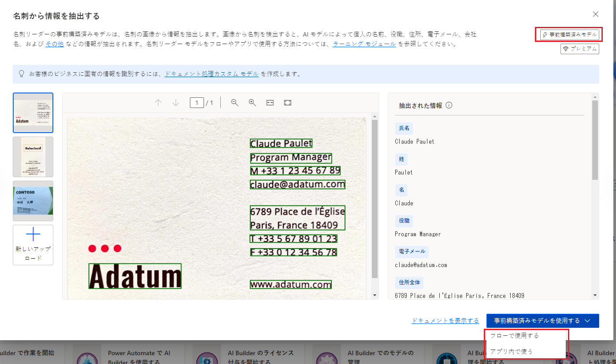Click the lightbulb tip icon
Image resolution: width=616 pixels, height=364 pixels.
[x=21, y=74]
